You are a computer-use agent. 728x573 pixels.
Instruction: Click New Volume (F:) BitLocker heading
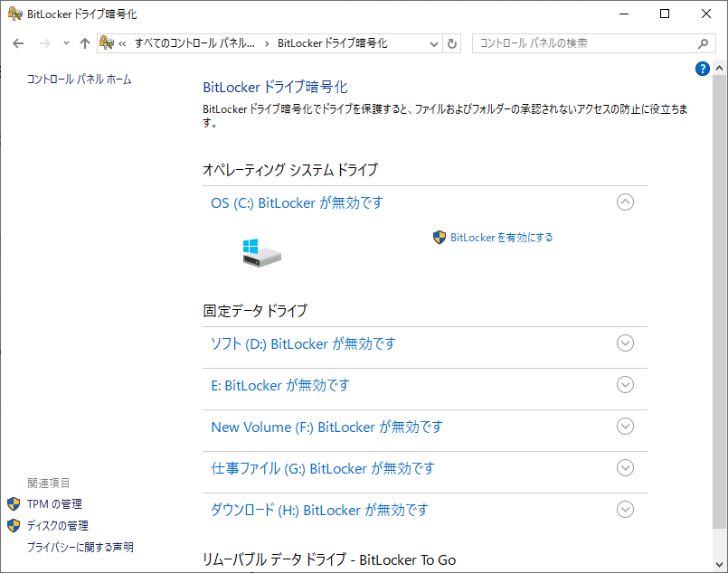click(x=326, y=427)
